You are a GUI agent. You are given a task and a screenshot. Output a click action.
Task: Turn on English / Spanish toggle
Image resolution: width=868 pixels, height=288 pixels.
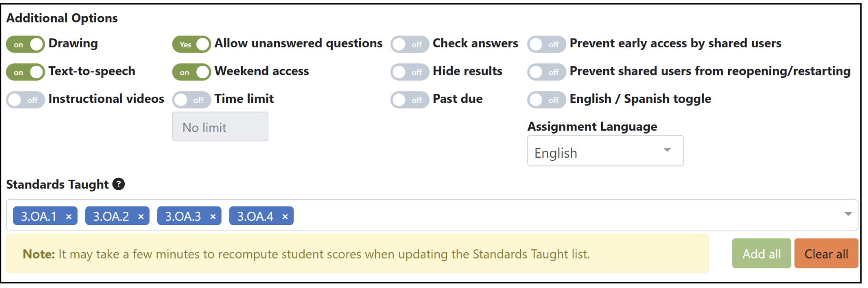[x=546, y=100]
